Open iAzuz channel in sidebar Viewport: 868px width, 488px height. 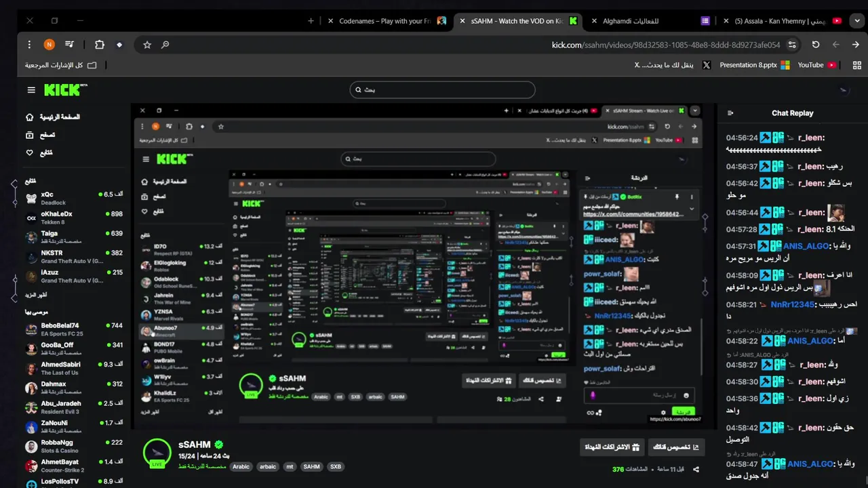pos(75,276)
